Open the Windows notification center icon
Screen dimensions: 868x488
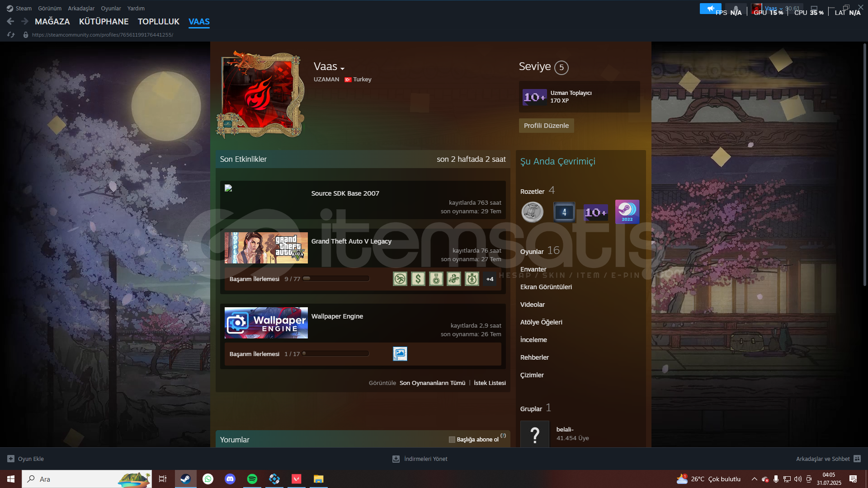(x=853, y=479)
